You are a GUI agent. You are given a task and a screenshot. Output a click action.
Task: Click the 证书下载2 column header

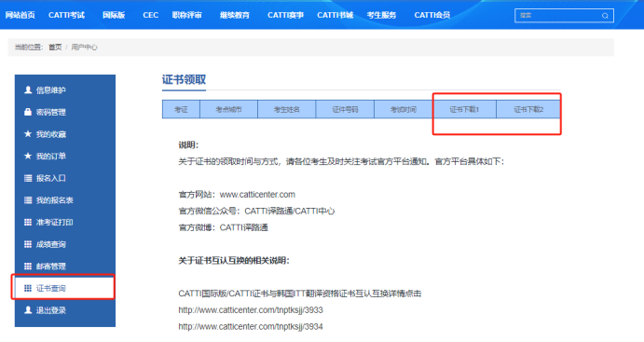click(528, 109)
